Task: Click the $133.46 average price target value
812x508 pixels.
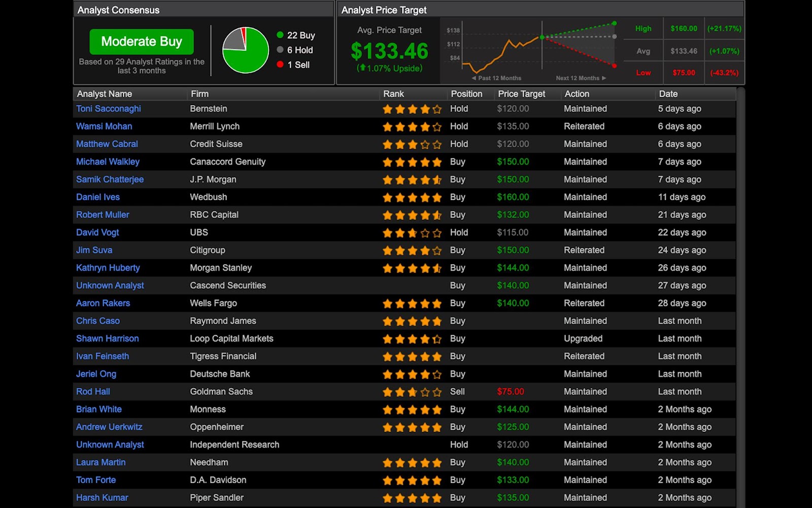Action: (x=389, y=51)
